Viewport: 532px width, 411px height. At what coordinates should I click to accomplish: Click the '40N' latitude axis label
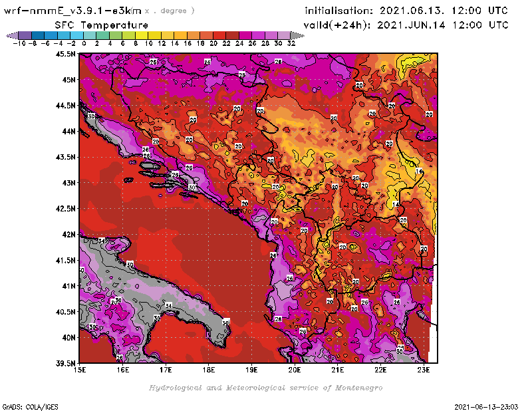click(68, 338)
